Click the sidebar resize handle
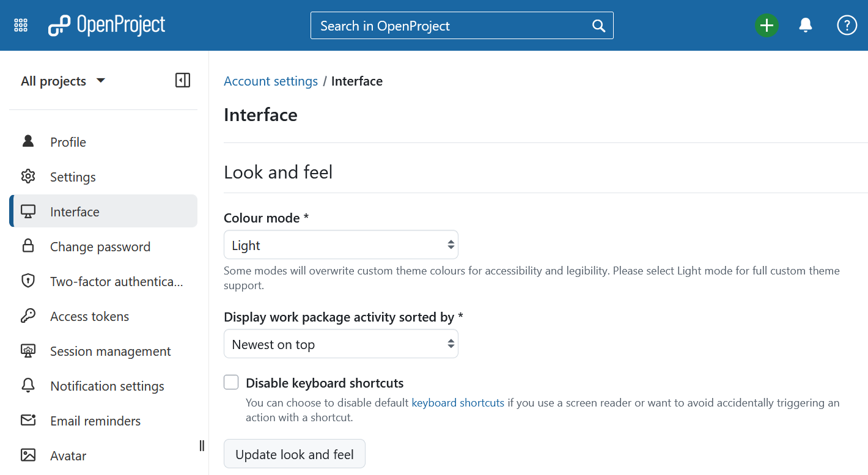 (202, 446)
